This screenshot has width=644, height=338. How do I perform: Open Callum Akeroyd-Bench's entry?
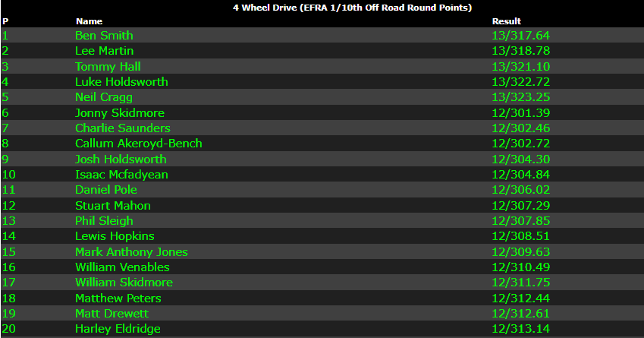point(138,144)
